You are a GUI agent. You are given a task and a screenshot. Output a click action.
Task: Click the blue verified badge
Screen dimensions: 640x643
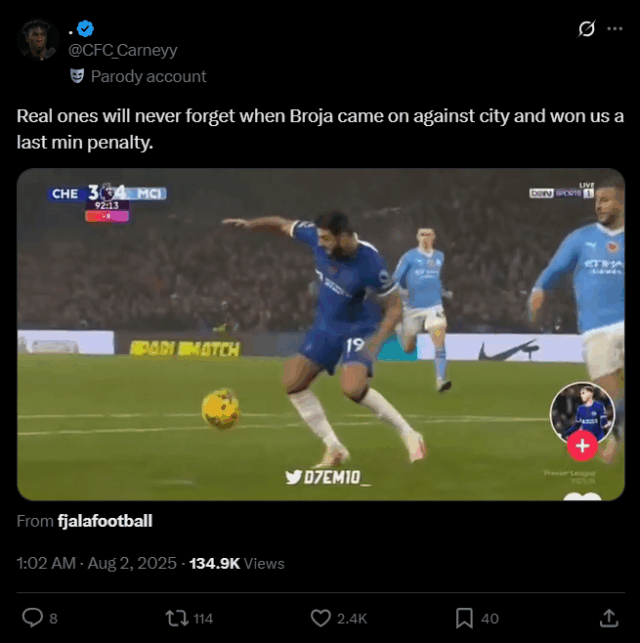pos(85,28)
